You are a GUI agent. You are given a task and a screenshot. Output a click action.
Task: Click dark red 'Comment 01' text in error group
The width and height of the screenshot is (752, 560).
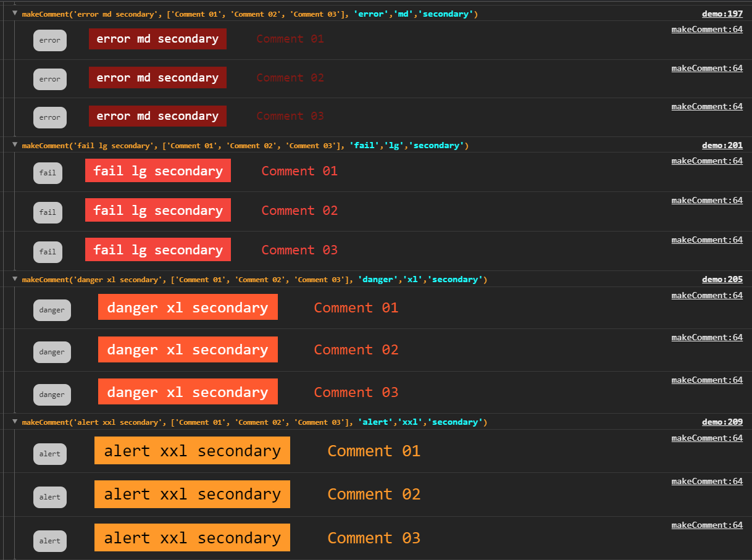(290, 39)
